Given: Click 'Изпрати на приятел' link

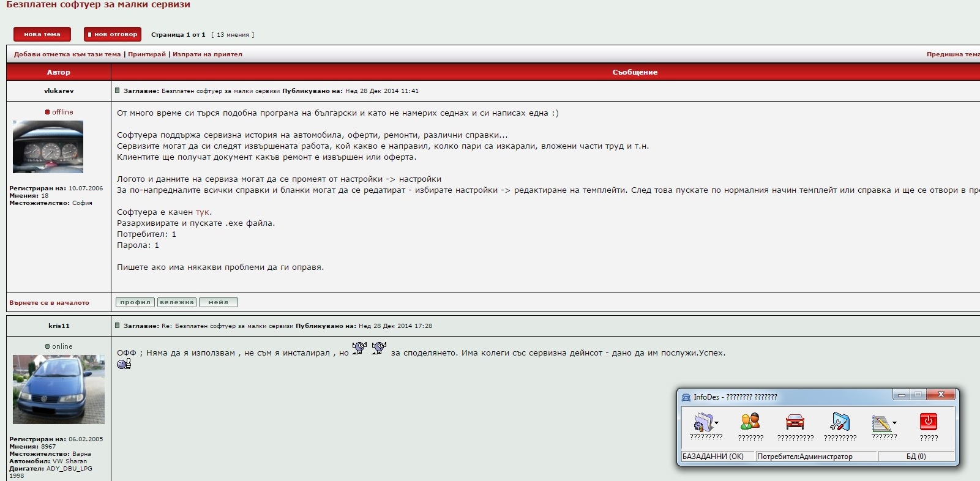Looking at the screenshot, I should click(208, 54).
